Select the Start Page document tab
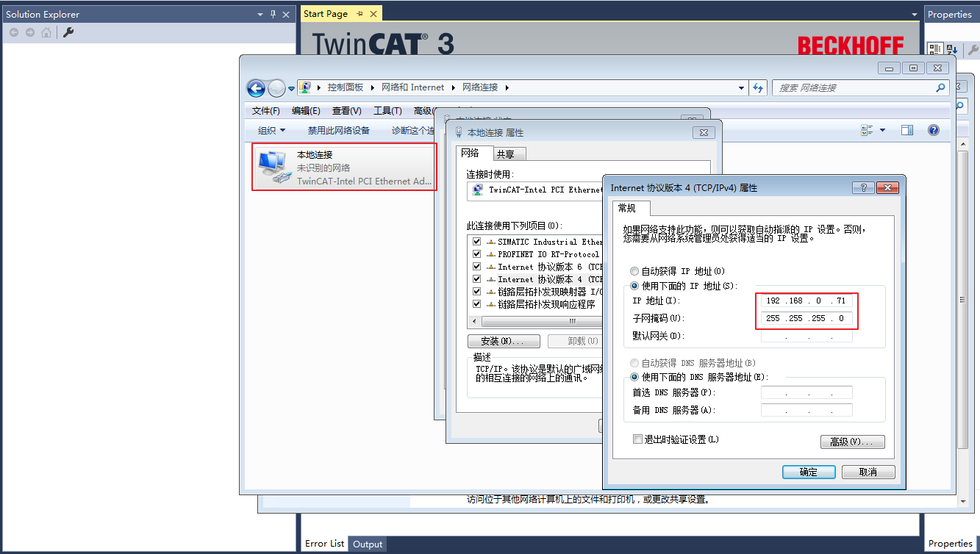Viewport: 980px width, 554px height. [x=326, y=13]
